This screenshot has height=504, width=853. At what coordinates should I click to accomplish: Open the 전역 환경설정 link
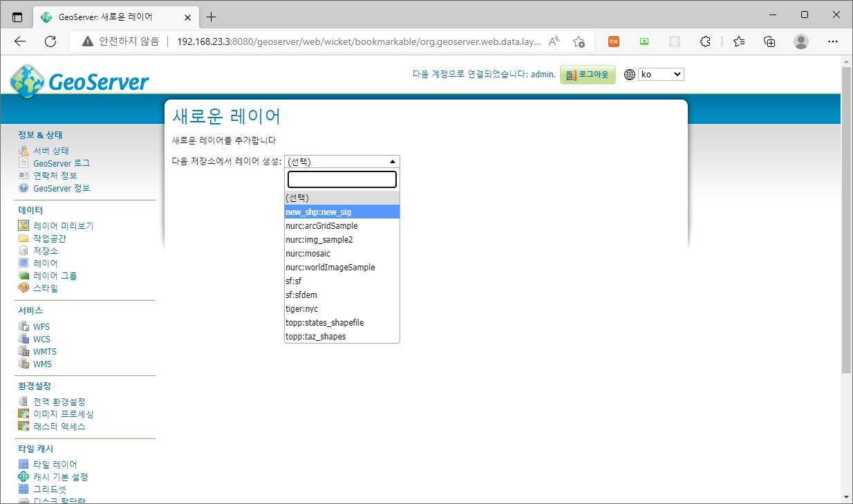click(x=59, y=402)
